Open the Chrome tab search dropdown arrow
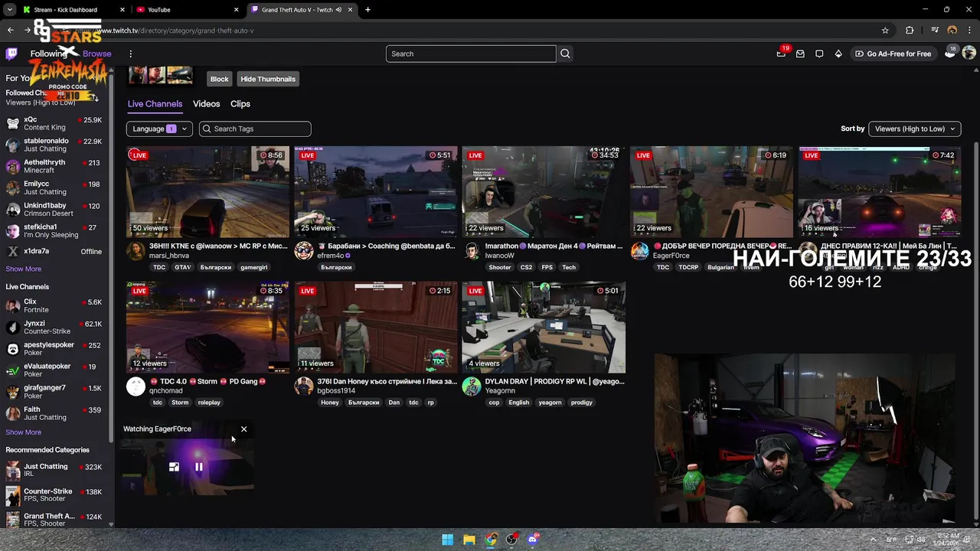The image size is (980, 551). click(x=10, y=10)
